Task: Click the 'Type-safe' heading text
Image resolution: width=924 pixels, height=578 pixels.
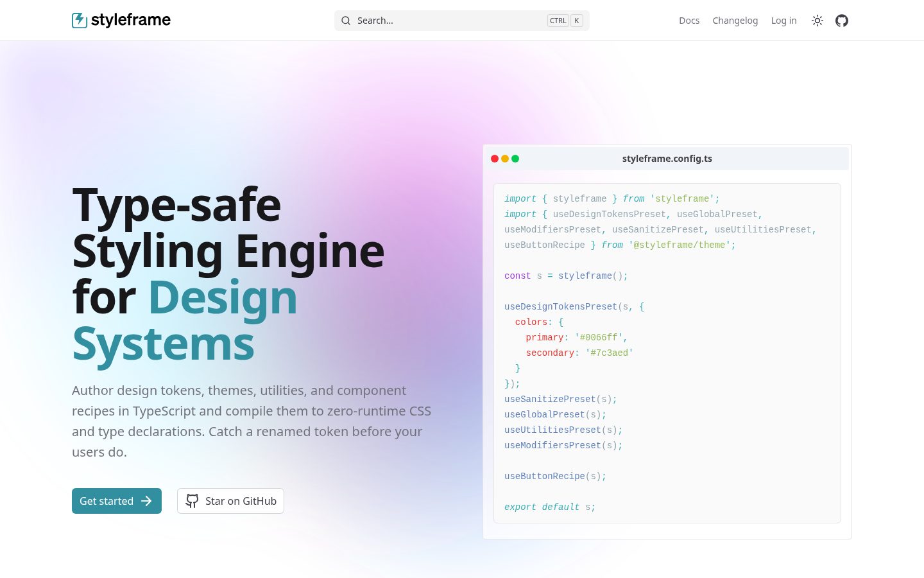Action: pyautogui.click(x=176, y=205)
